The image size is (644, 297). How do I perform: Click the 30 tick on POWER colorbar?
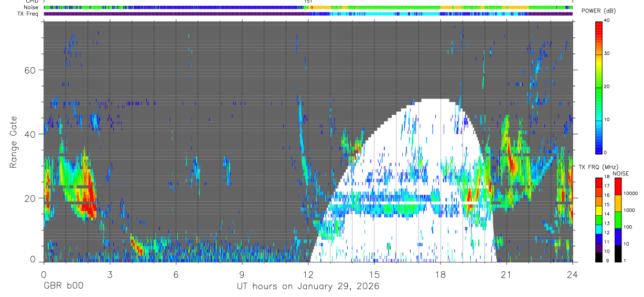(607, 54)
